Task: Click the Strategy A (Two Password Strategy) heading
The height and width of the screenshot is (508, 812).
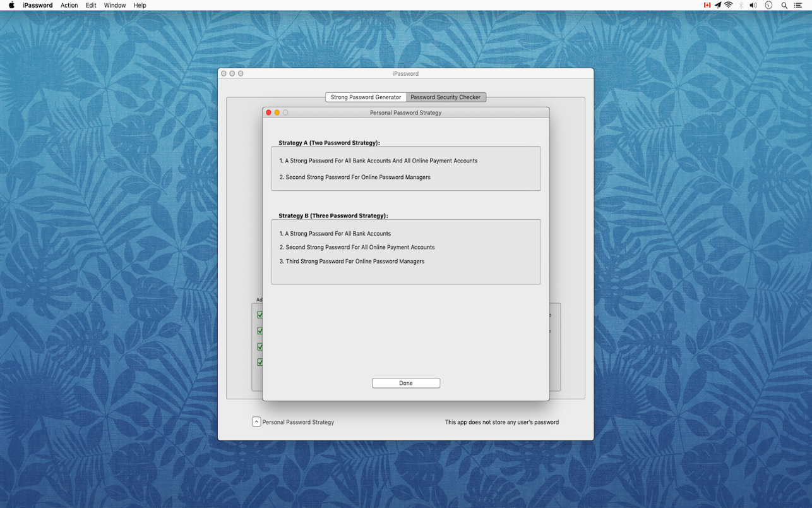Action: click(x=329, y=143)
